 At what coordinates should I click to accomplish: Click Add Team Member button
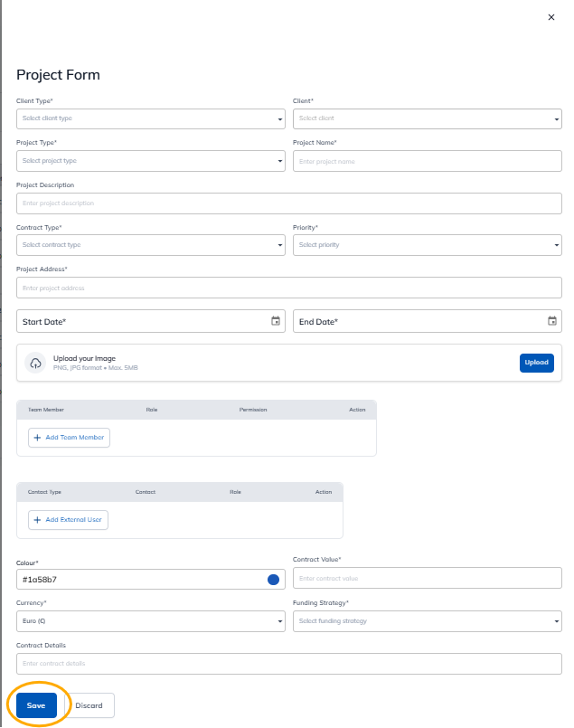(x=69, y=438)
